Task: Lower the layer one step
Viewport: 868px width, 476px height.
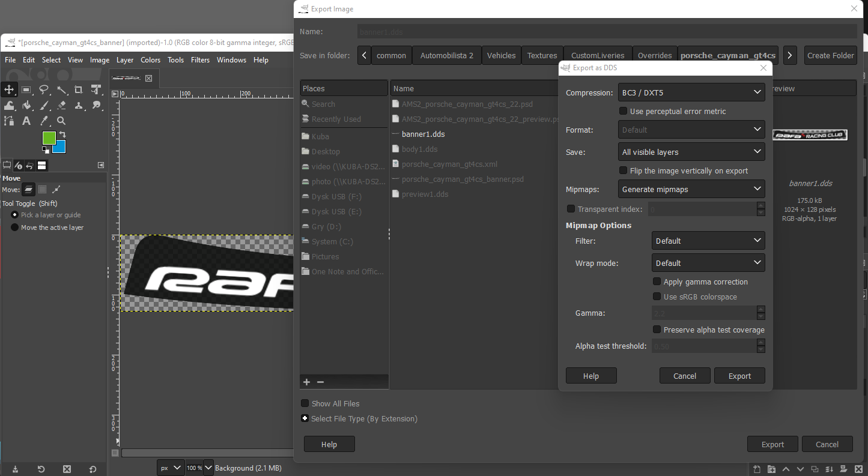Action: coord(800,469)
